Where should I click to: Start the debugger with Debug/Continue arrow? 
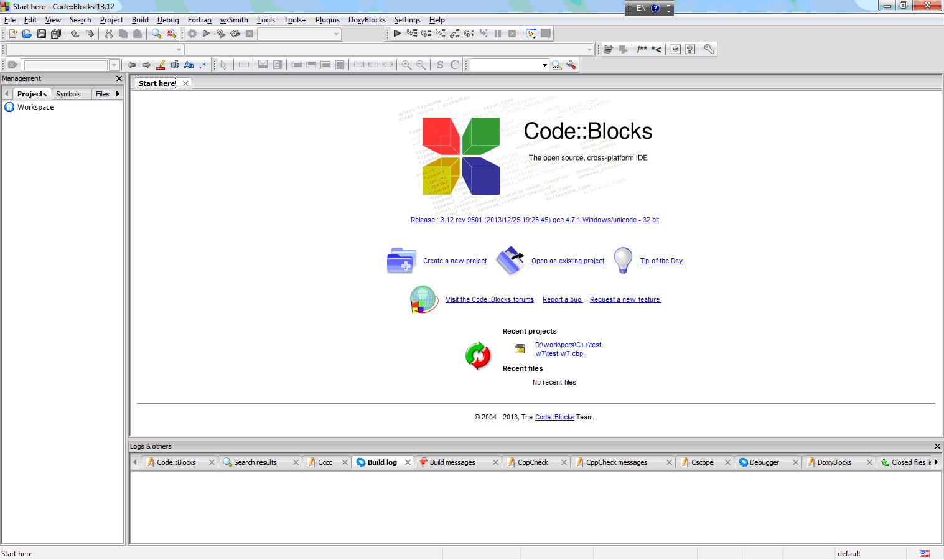(x=397, y=34)
